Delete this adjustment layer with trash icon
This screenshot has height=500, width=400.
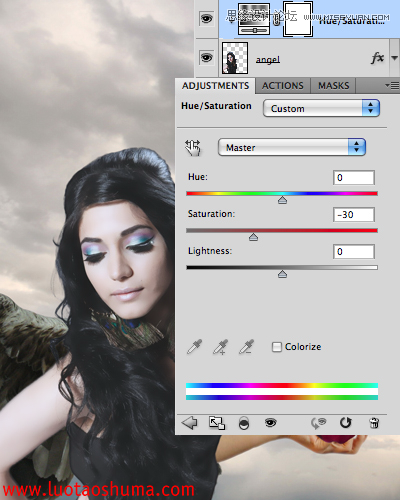(374, 423)
